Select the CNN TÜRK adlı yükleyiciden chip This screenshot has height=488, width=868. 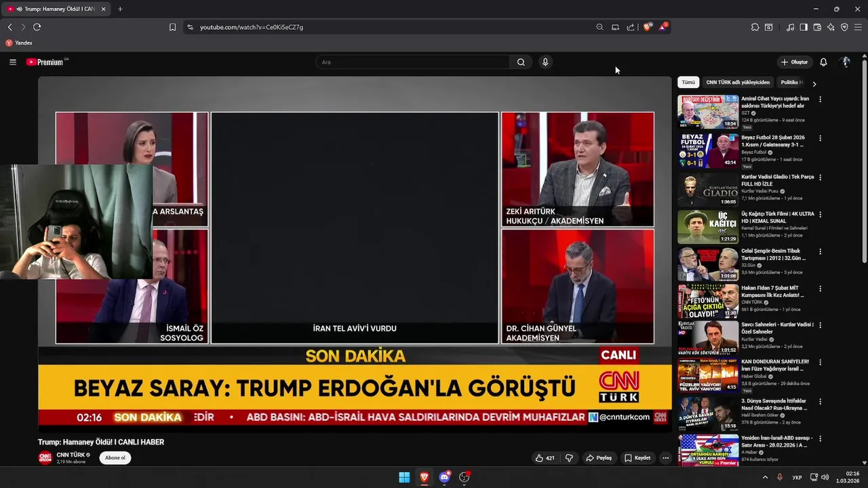point(738,83)
